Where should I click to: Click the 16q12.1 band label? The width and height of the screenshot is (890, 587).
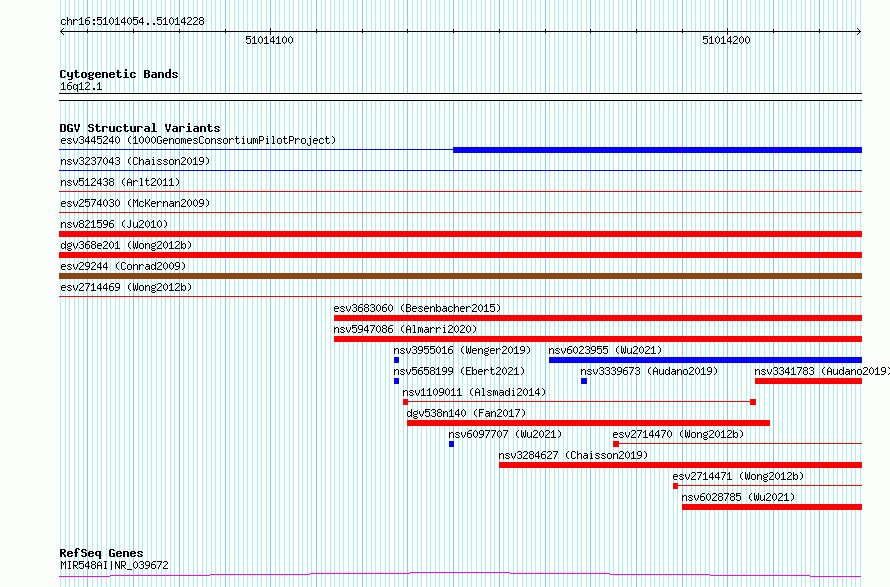tap(81, 86)
